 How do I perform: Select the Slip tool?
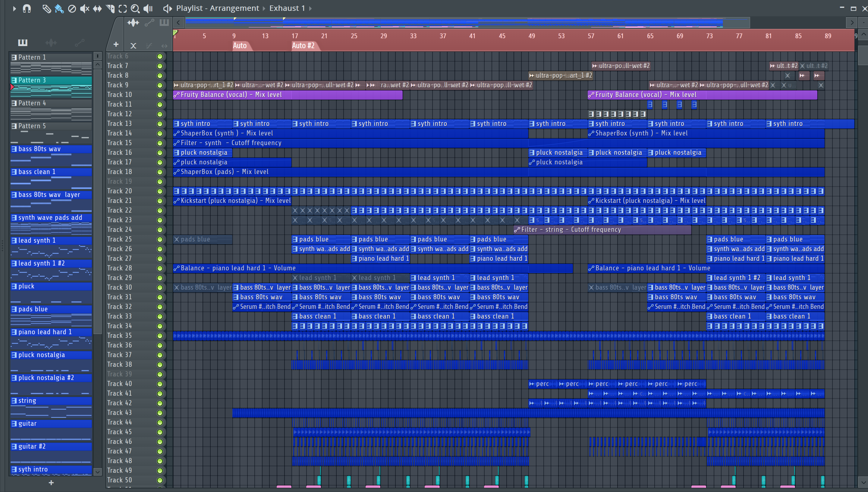(x=97, y=8)
